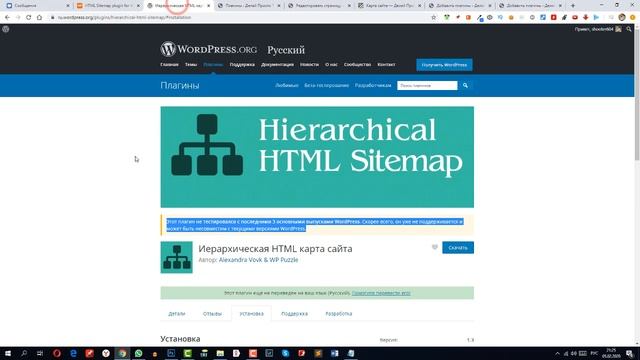640x360 pixels.
Task: Click the Плагины section heading
Action: point(180,85)
